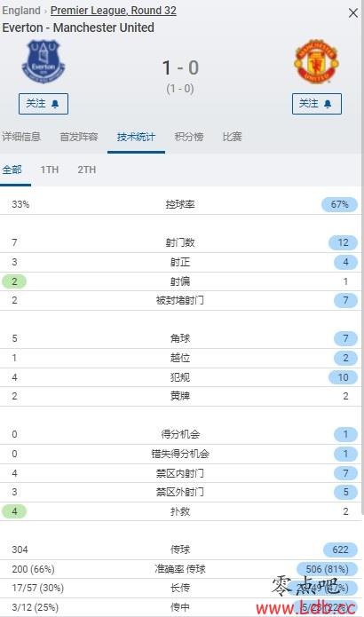
Task: Click the Everton club crest
Action: 44,62
